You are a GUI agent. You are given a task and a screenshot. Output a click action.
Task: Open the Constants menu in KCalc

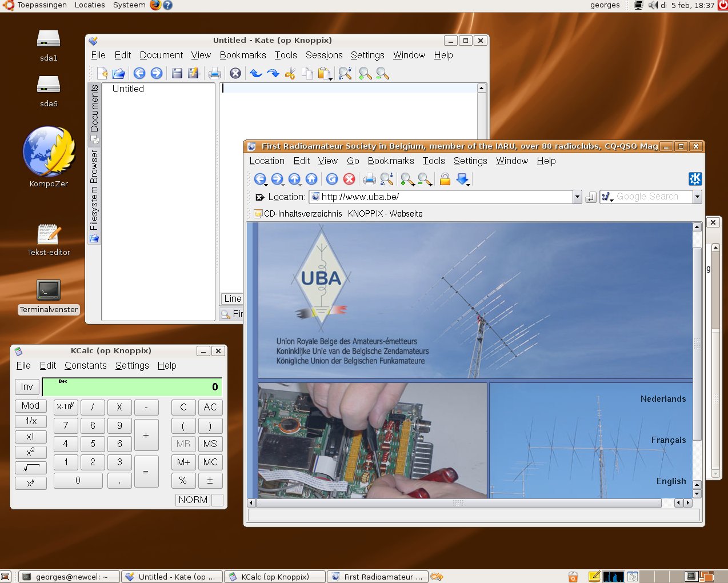tap(85, 366)
